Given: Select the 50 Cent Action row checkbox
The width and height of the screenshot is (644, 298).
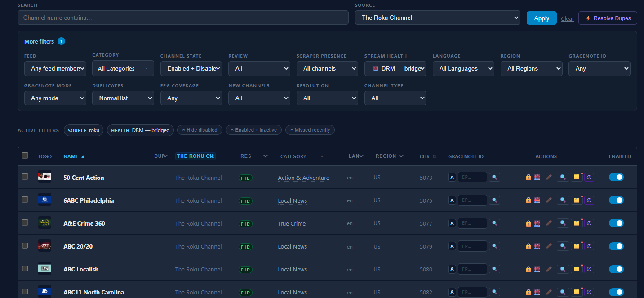Looking at the screenshot, I should click(x=25, y=177).
